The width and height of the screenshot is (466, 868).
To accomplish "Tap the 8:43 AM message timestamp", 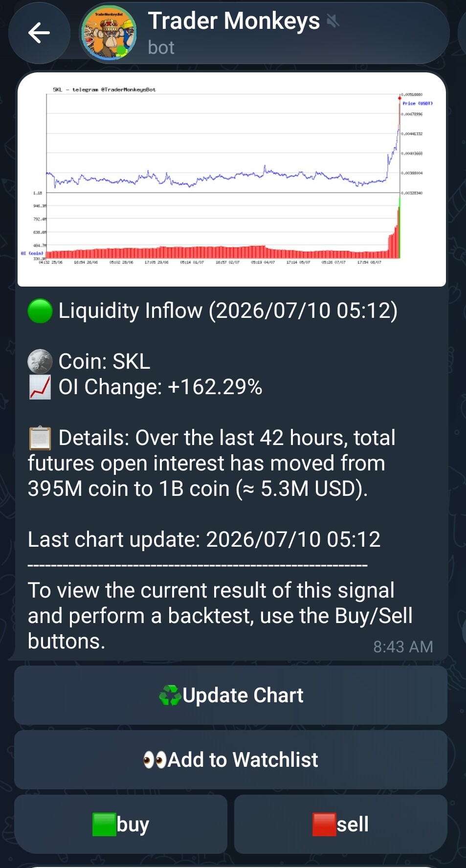I will click(x=403, y=646).
